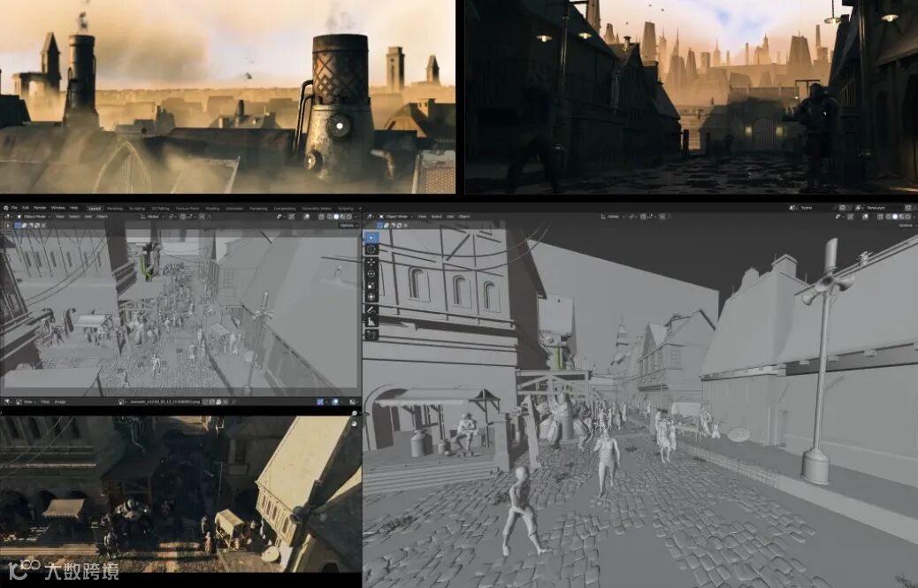Select the Move tool in the toolbar
The image size is (918, 588).
pyautogui.click(x=371, y=262)
